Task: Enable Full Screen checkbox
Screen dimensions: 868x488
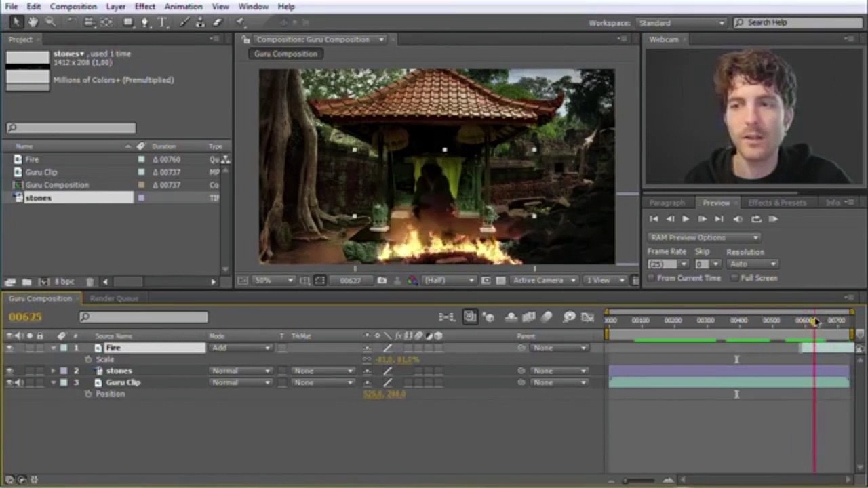Action: 734,278
